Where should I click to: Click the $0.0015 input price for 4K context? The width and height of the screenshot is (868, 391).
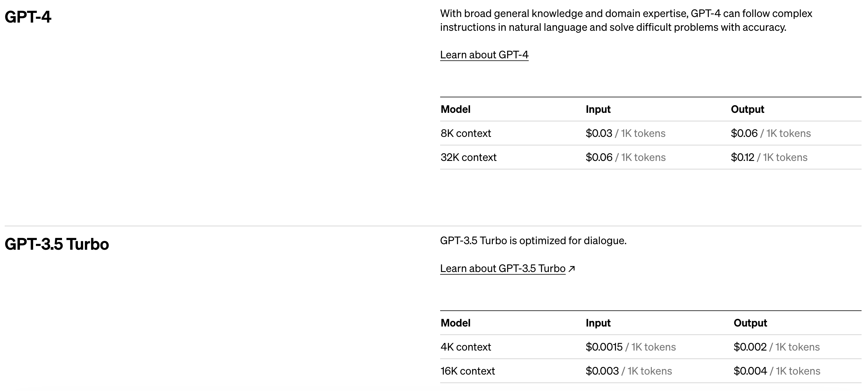(604, 347)
